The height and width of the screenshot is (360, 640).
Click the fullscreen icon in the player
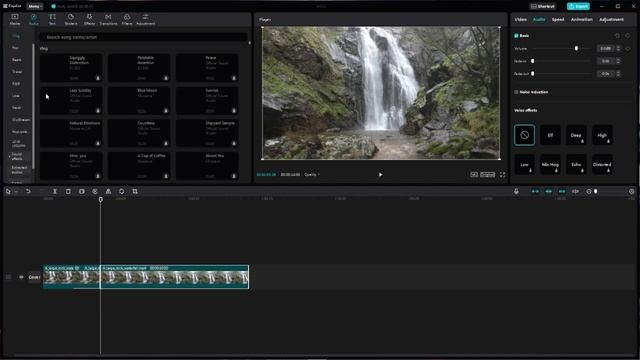click(x=502, y=174)
